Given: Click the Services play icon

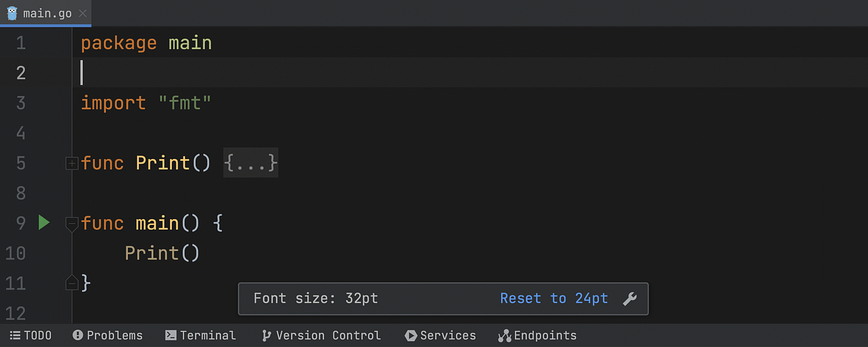Looking at the screenshot, I should point(411,335).
